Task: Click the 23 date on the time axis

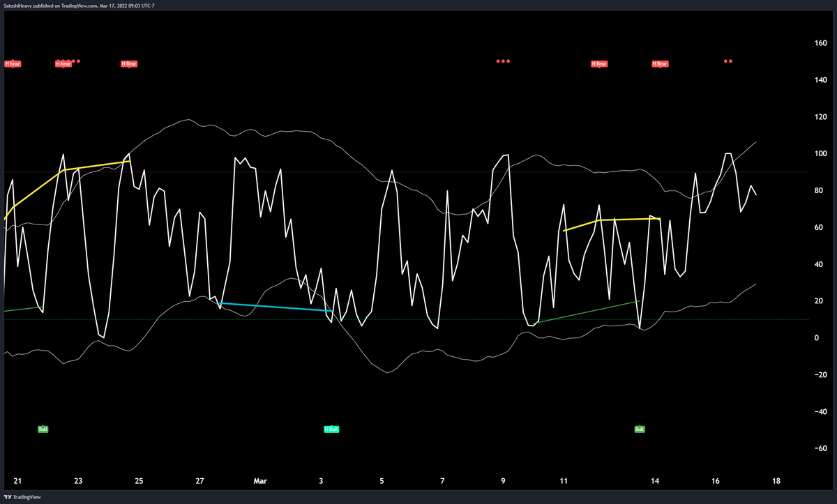Action: click(x=78, y=481)
